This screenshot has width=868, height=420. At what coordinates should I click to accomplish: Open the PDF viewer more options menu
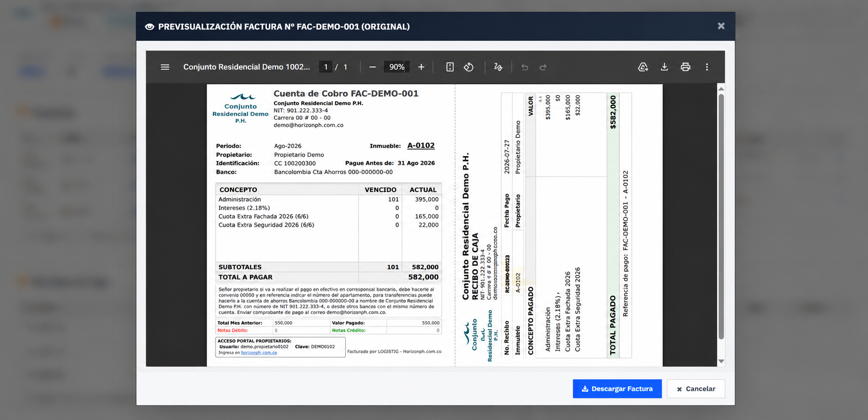click(x=707, y=67)
